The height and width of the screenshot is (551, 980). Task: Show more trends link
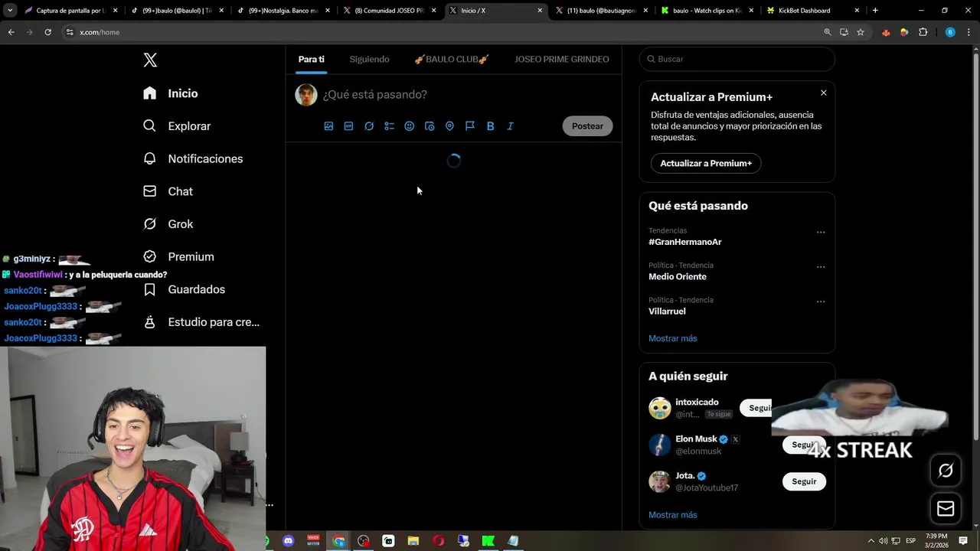click(673, 338)
